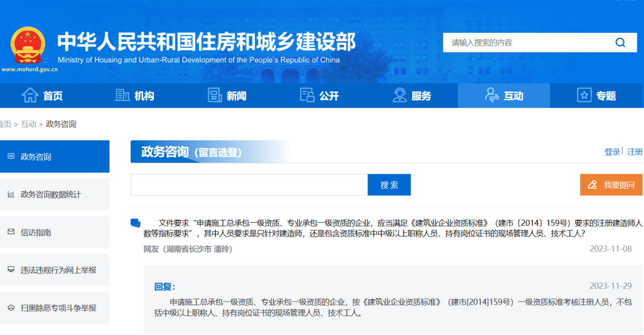This screenshot has height=335, width=644.
Task: Click the 回复: label
Action: (165, 287)
